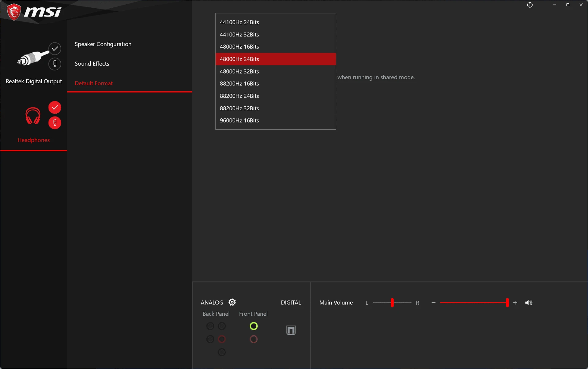The height and width of the screenshot is (369, 588).
Task: Toggle Headphones default communication microphone button
Action: (x=55, y=123)
